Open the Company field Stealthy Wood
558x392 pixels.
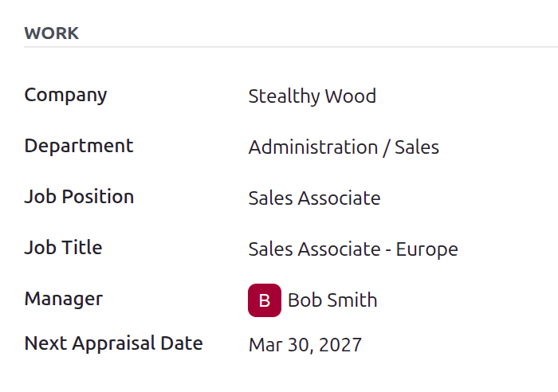[312, 96]
